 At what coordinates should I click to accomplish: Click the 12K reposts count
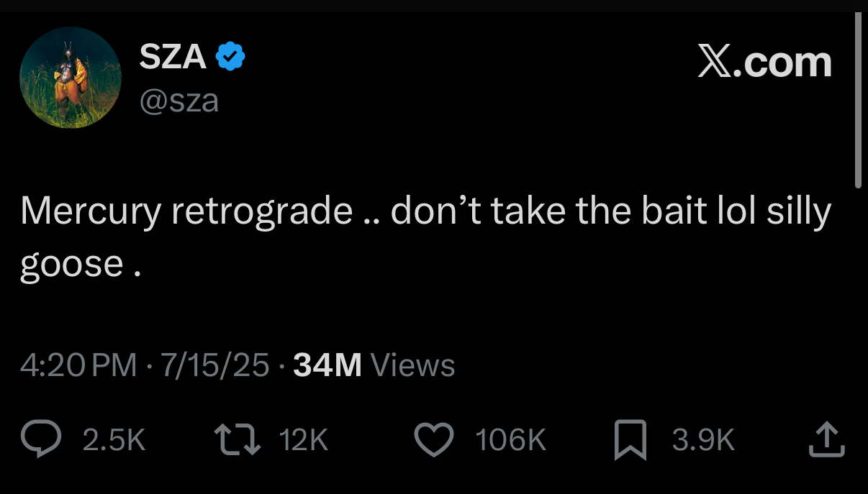coord(304,440)
